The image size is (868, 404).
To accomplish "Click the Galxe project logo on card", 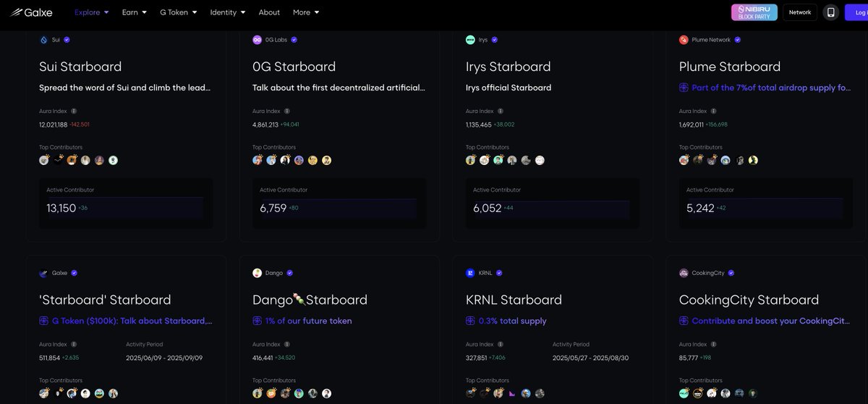I will [x=43, y=273].
